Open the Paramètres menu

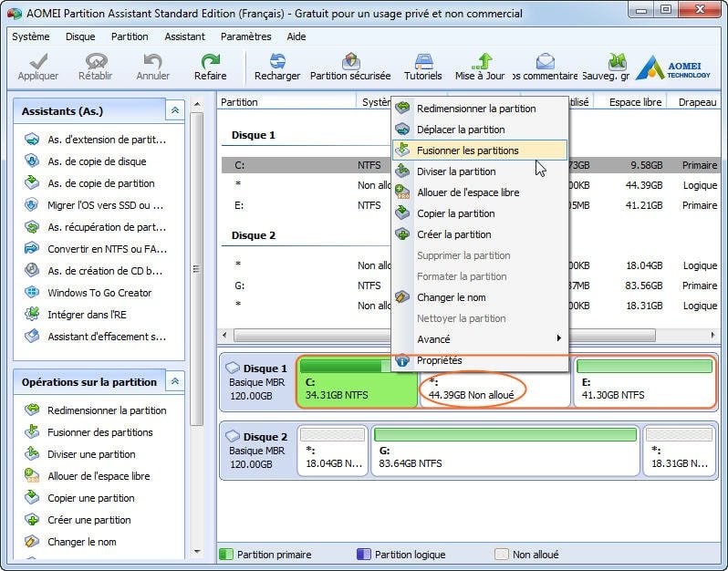pos(245,36)
